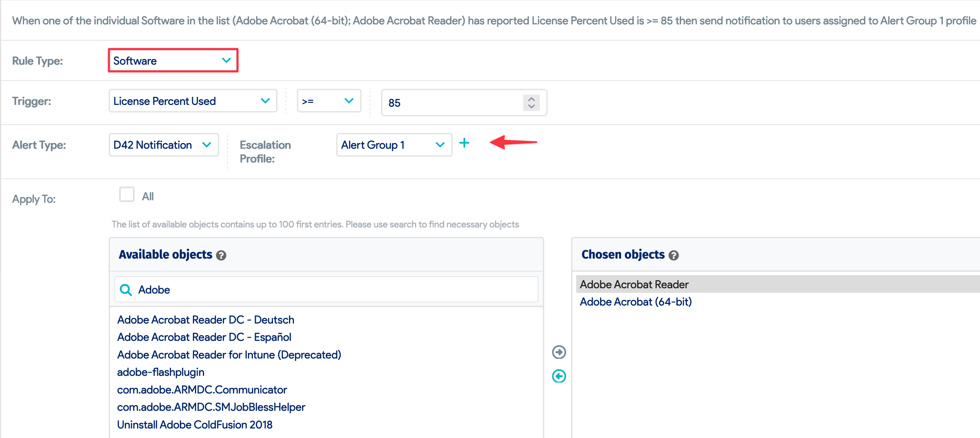Open help icon beside Chosen objects
The image size is (980, 438).
click(673, 255)
